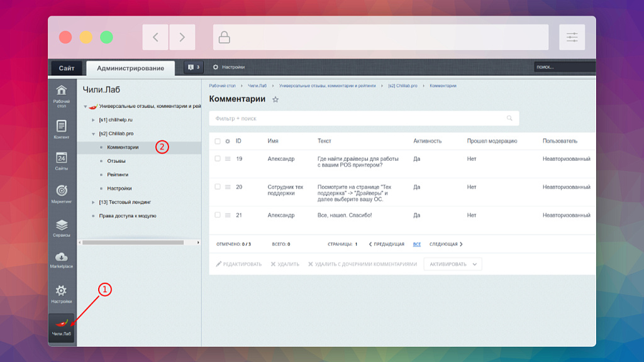Click the notifications badge with number 3

(x=193, y=67)
